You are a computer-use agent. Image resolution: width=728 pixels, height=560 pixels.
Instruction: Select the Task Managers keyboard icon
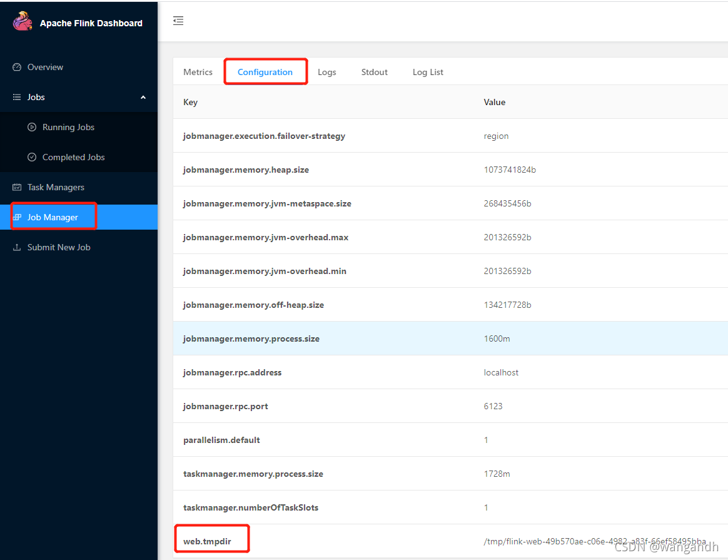point(16,187)
